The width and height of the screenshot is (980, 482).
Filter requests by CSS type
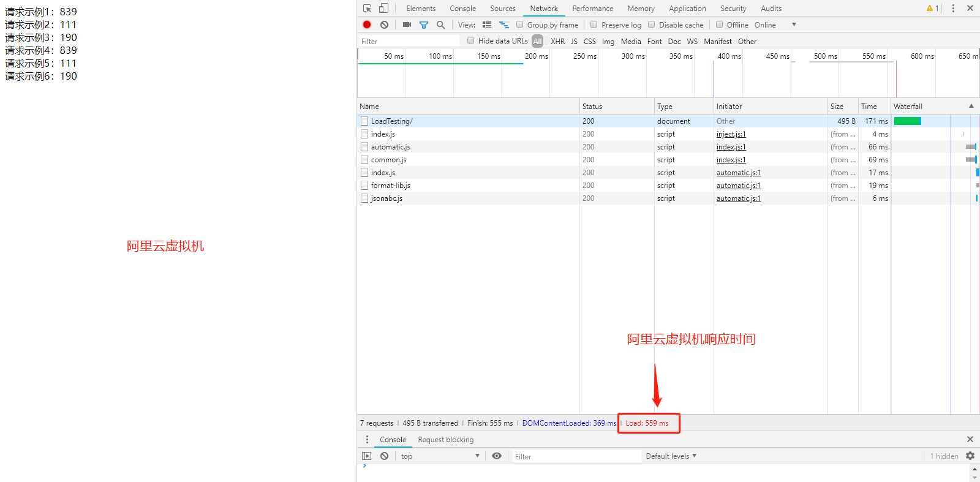pos(589,41)
